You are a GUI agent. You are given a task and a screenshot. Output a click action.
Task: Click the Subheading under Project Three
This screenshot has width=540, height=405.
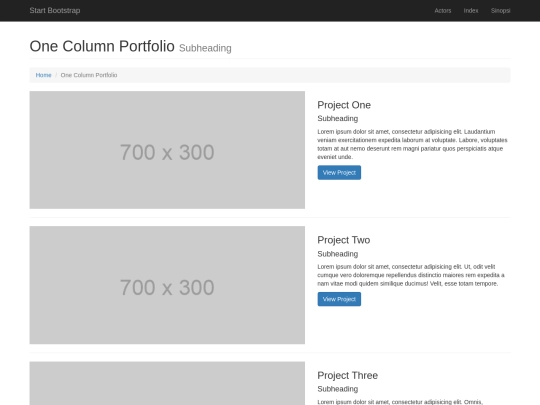click(338, 389)
